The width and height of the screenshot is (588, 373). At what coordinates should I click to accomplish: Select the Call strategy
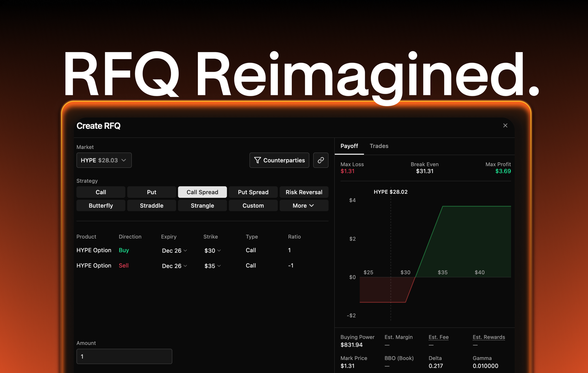[x=101, y=192]
